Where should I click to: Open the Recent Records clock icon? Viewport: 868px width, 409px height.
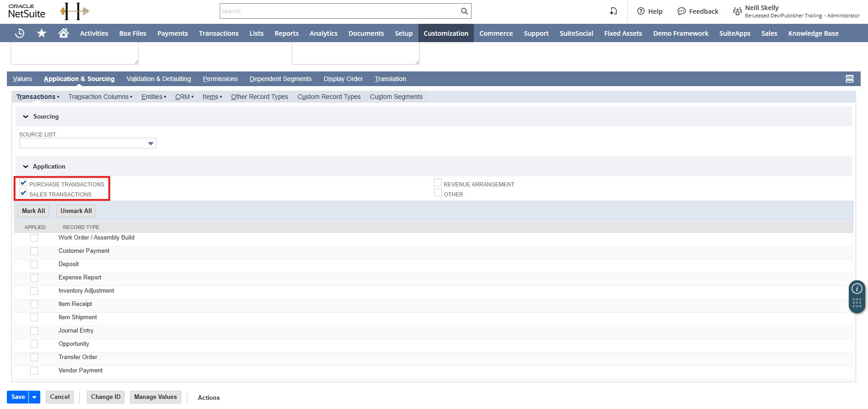[x=20, y=33]
